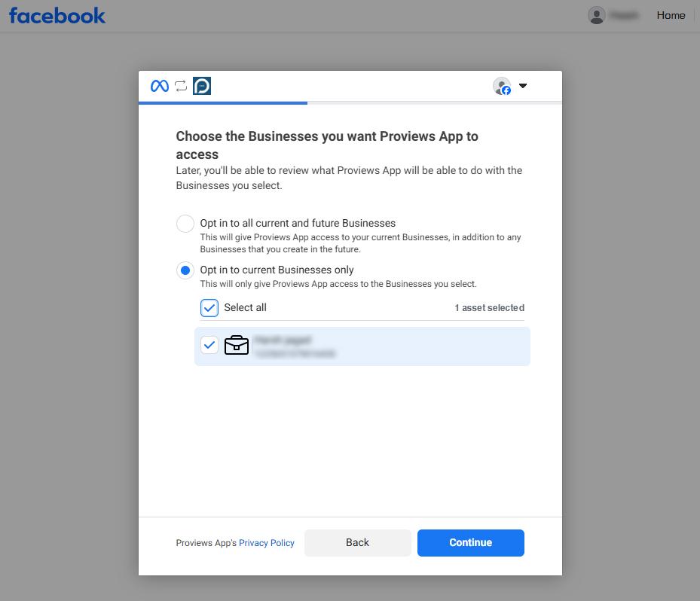Click the blue Continue button
This screenshot has height=601, width=700.
(470, 542)
